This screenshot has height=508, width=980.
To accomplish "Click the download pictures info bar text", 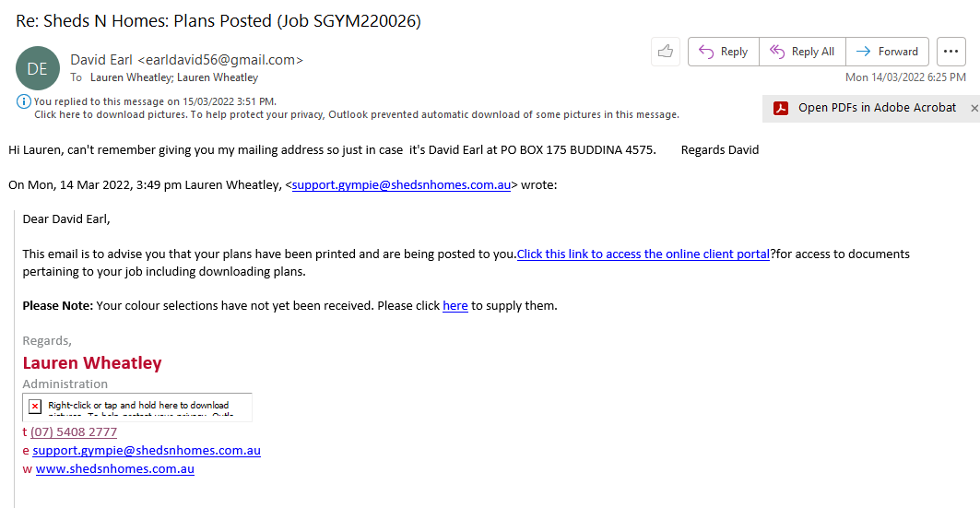I will 356,114.
